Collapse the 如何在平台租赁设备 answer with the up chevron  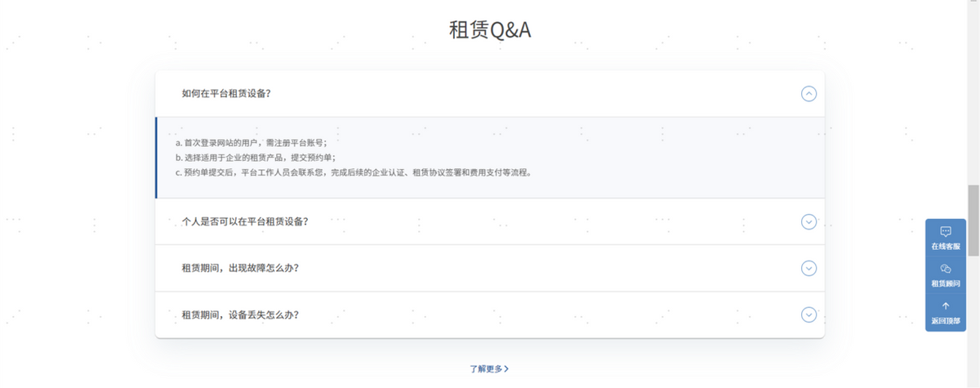(808, 94)
